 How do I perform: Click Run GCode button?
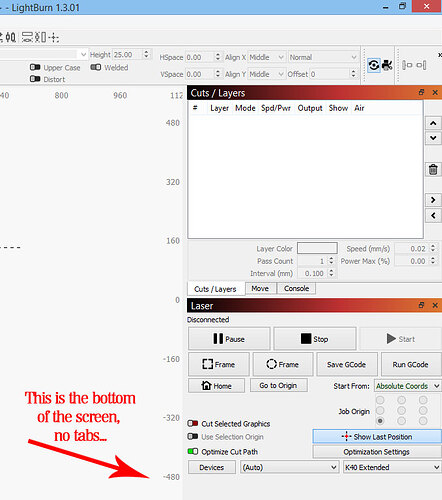click(411, 364)
